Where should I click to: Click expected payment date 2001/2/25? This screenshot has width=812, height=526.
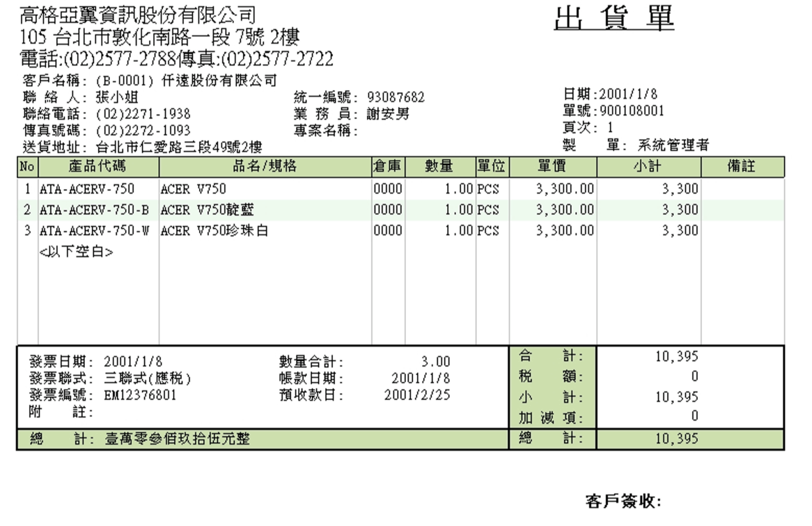(417, 395)
